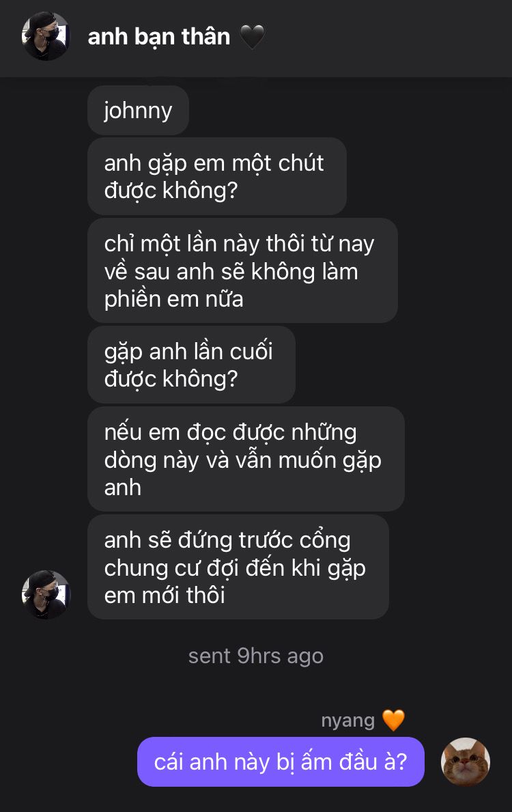Open sender avatar beside last received message

46,595
